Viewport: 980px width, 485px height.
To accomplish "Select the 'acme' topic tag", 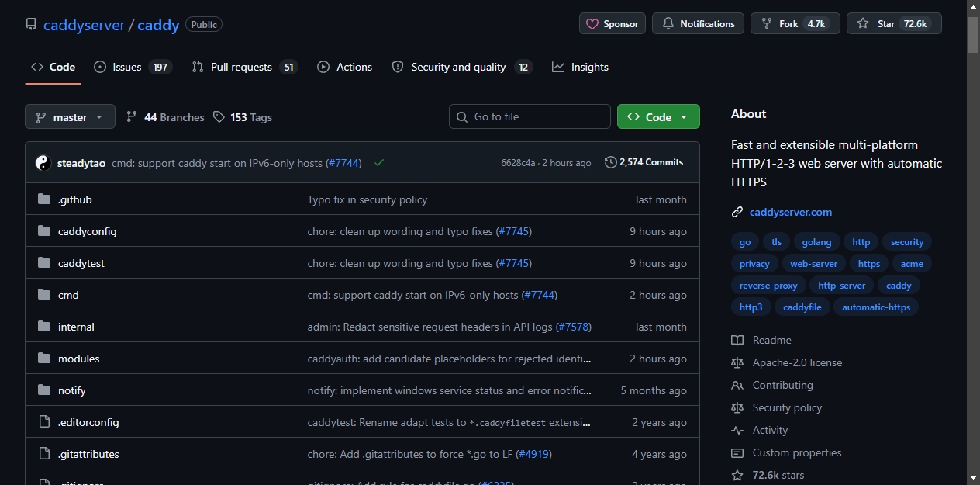I will pos(912,264).
